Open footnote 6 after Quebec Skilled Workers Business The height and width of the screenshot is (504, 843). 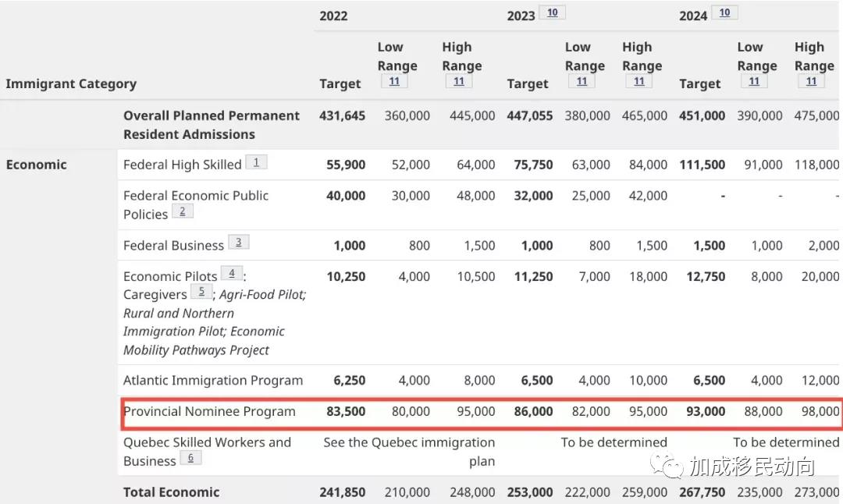[x=190, y=458]
